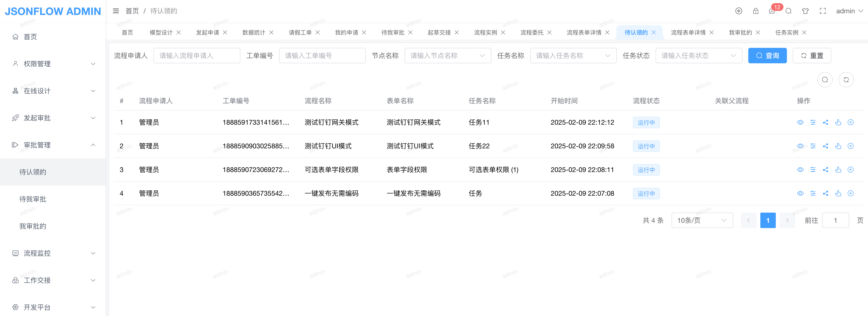
Task: Click the eye view icon for row 1
Action: (800, 122)
